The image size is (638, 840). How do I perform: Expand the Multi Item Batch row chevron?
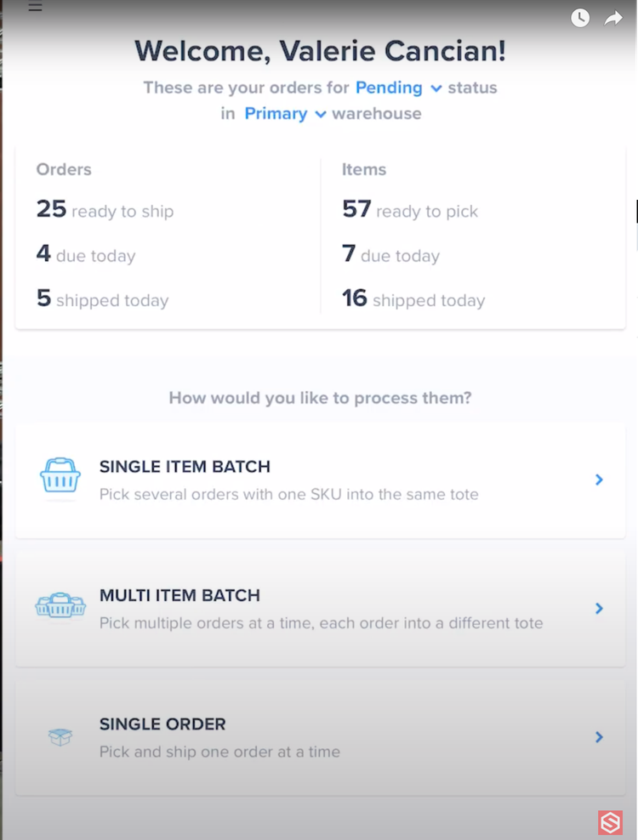[x=599, y=608]
